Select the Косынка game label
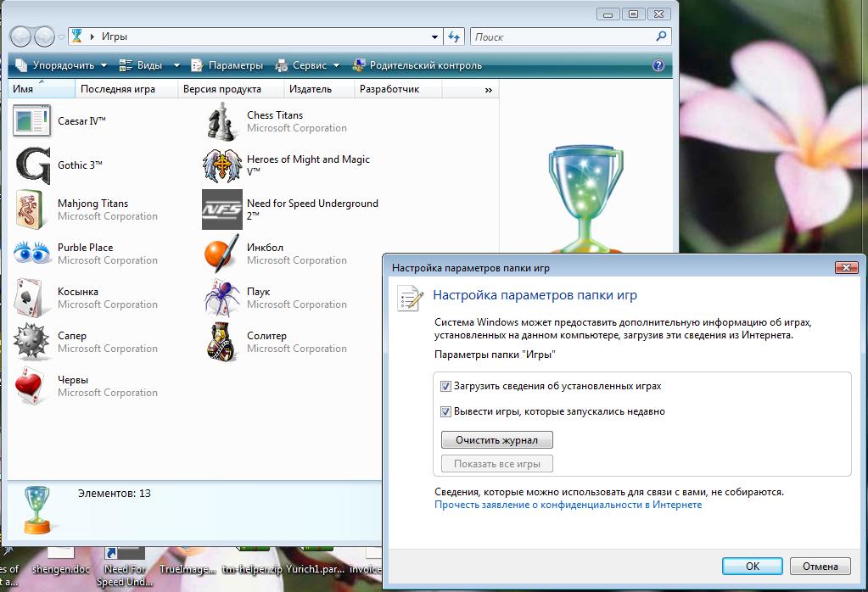 [78, 292]
